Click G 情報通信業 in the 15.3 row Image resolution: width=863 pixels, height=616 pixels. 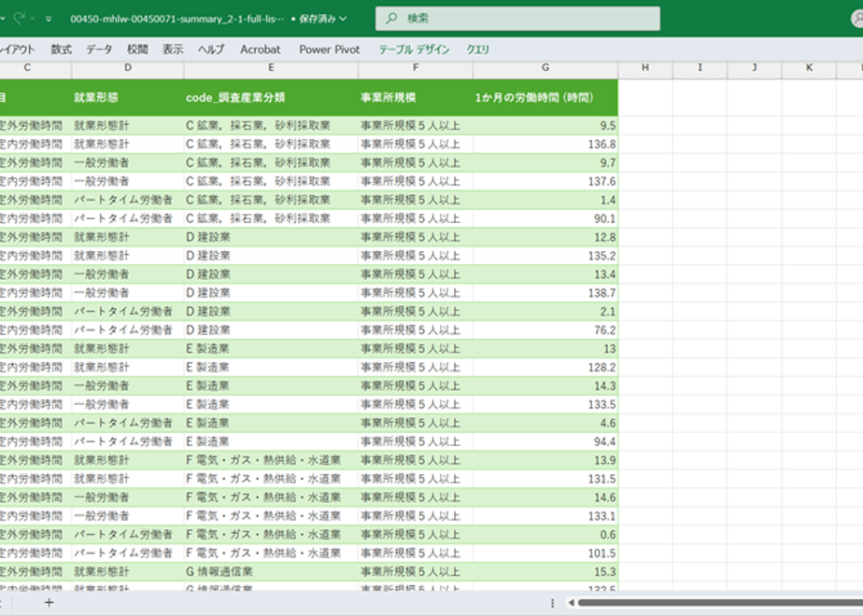click(271, 572)
